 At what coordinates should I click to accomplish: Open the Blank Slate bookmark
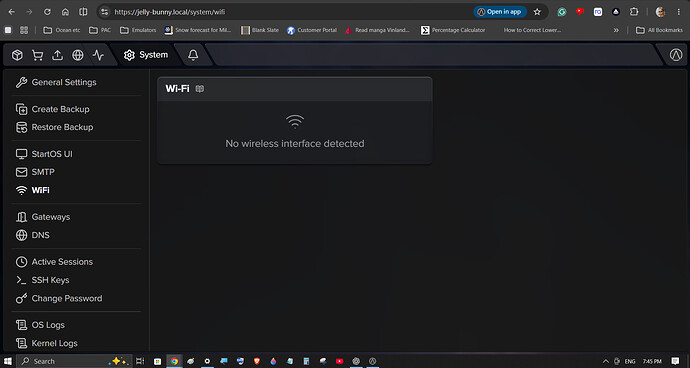(260, 30)
